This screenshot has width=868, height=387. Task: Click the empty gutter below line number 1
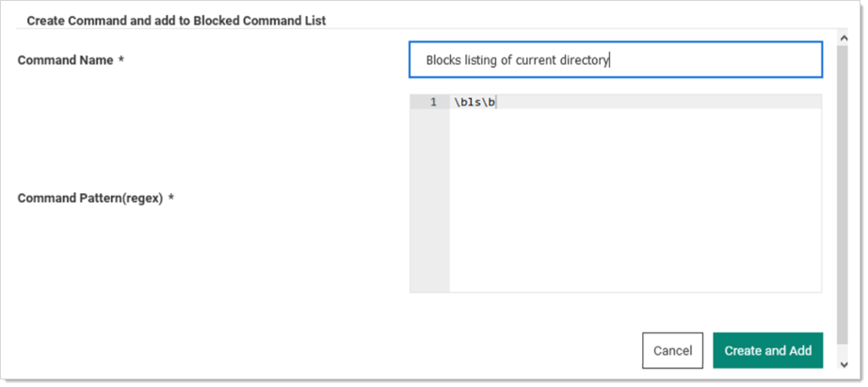point(429,200)
